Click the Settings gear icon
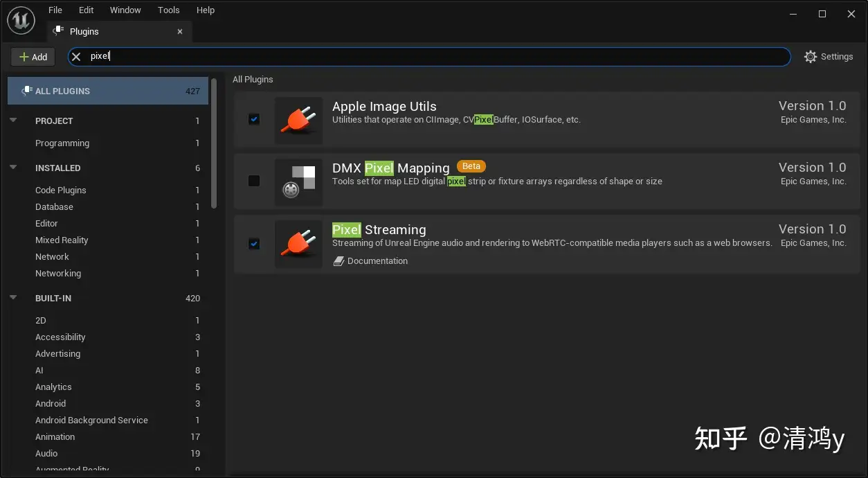 [811, 57]
